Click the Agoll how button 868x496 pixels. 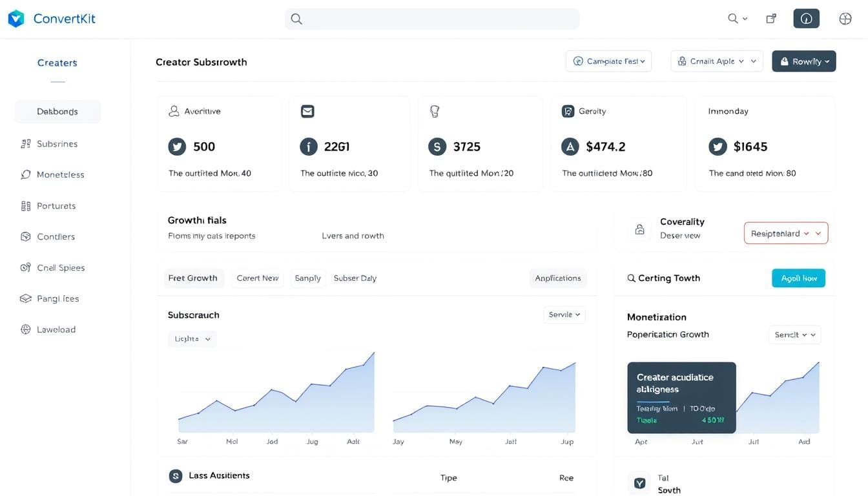798,278
